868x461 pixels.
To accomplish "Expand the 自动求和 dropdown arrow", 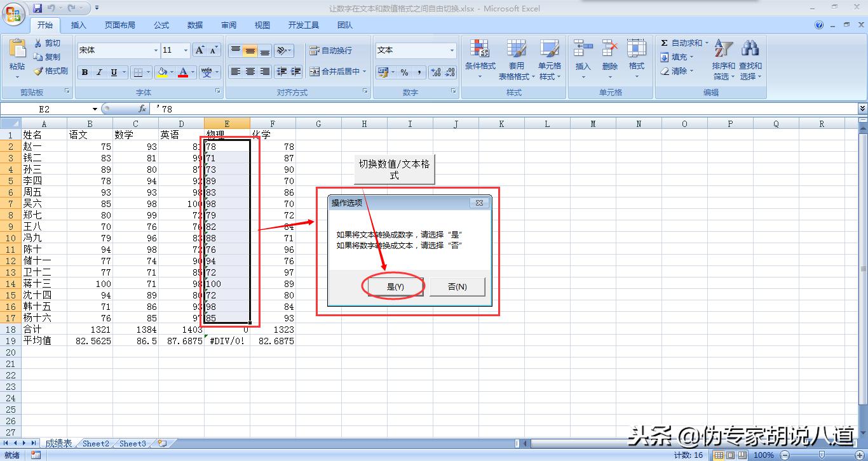I will (x=707, y=43).
